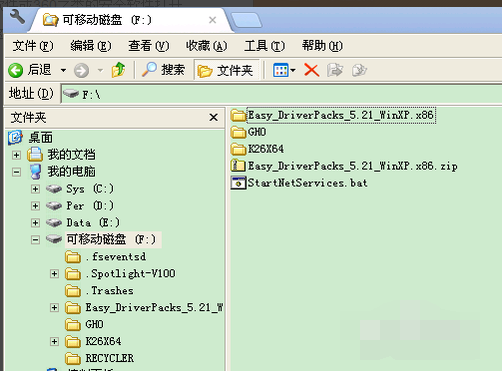The width and height of the screenshot is (502, 371).
Task: Open the Back history dropdown arrow
Action: pos(63,70)
